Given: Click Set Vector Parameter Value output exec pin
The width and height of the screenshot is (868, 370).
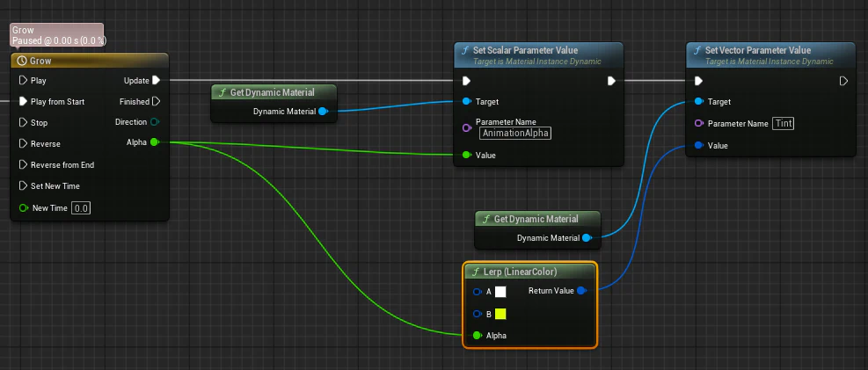Looking at the screenshot, I should pyautogui.click(x=843, y=82).
